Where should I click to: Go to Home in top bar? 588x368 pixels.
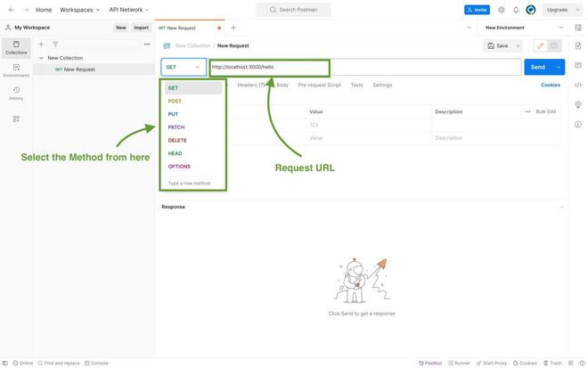click(44, 10)
